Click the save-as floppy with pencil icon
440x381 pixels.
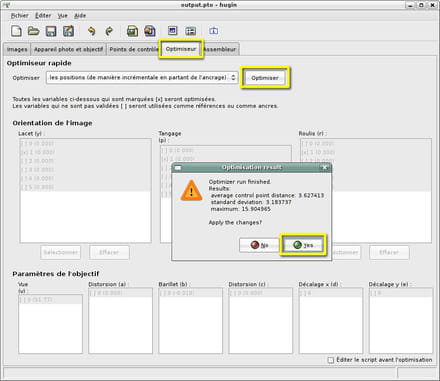(x=68, y=31)
